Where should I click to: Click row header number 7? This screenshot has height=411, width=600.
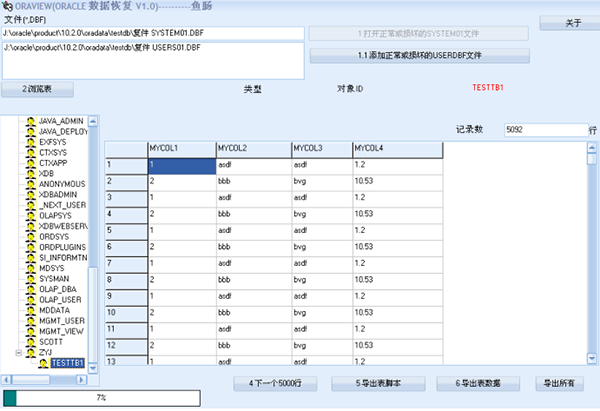click(127, 264)
